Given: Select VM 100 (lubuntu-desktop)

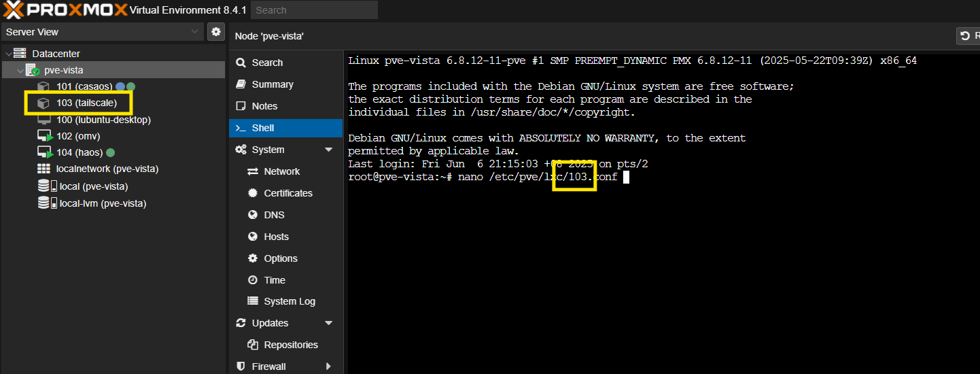Looking at the screenshot, I should tap(103, 120).
